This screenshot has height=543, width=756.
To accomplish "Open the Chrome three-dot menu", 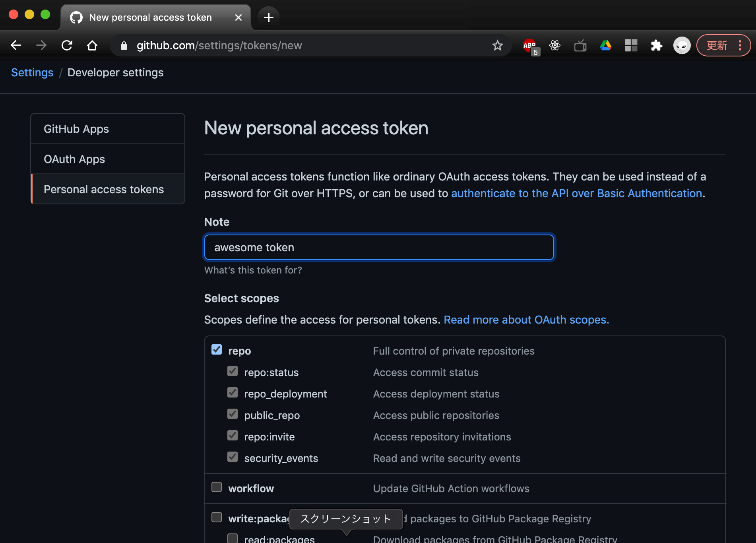I will 740,45.
